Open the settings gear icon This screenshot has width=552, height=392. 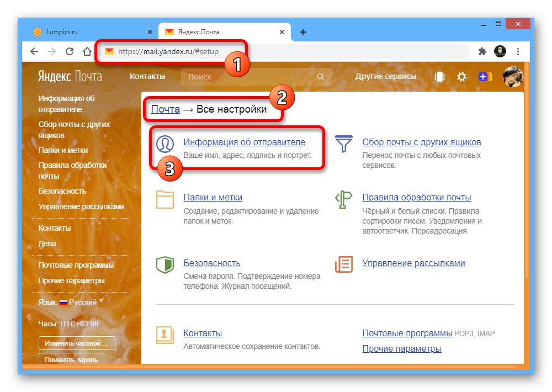[x=461, y=76]
